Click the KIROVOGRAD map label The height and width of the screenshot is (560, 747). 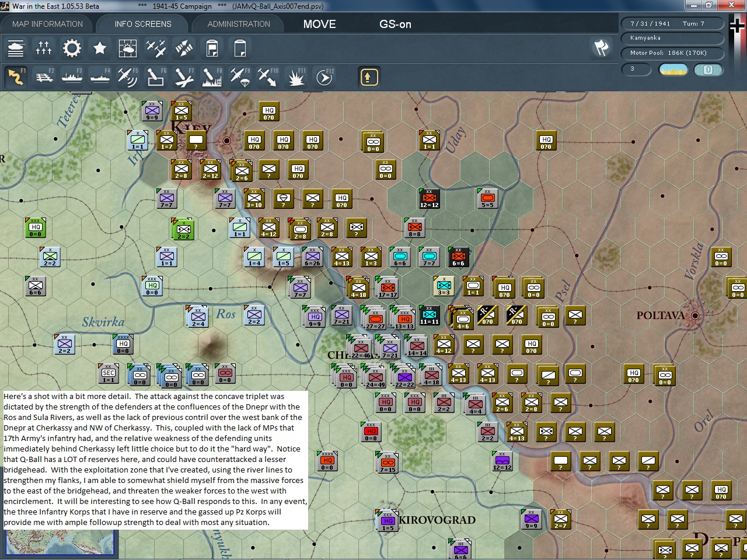point(437,520)
